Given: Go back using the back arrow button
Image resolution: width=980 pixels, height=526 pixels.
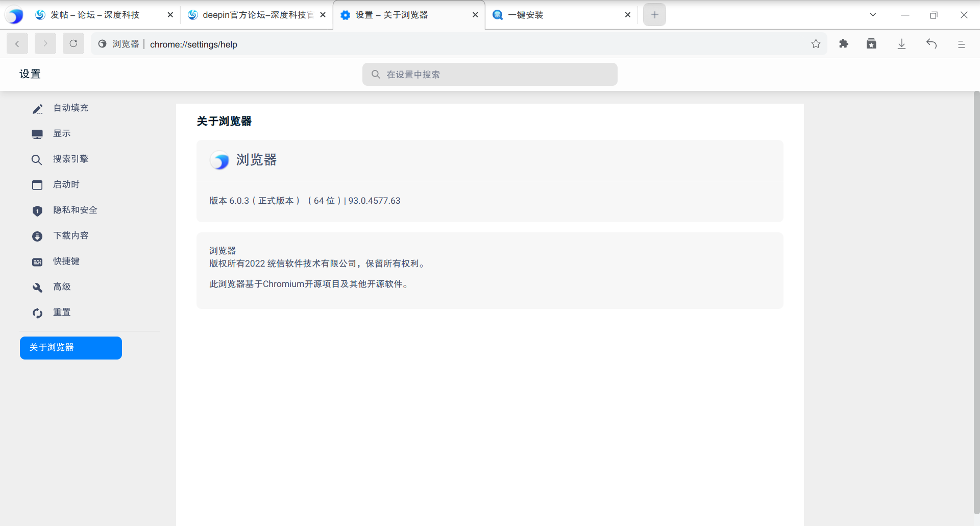Looking at the screenshot, I should click(17, 44).
